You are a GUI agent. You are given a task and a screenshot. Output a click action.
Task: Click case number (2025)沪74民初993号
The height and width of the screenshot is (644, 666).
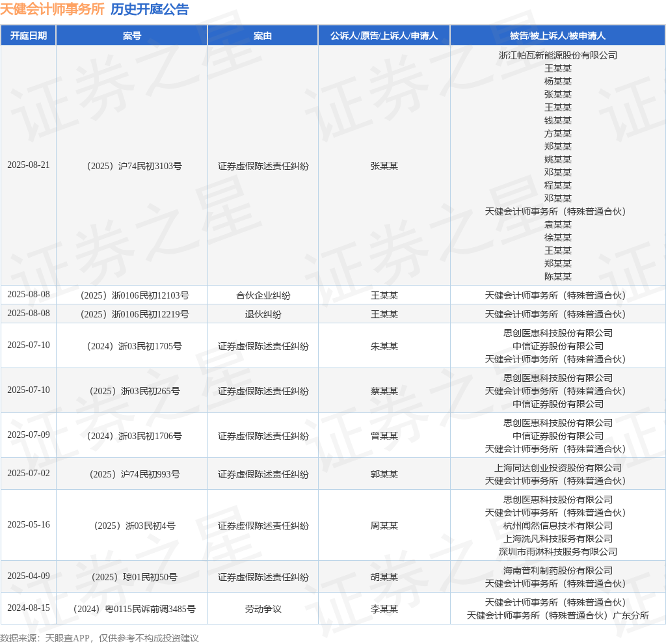(134, 474)
